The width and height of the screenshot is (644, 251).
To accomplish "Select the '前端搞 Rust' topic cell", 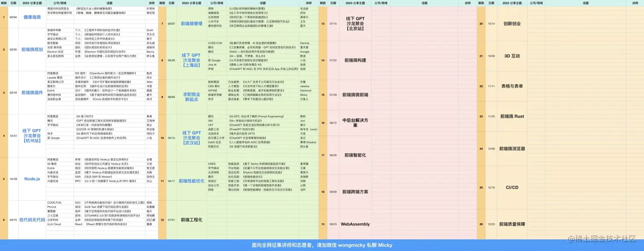I will coord(512,116).
